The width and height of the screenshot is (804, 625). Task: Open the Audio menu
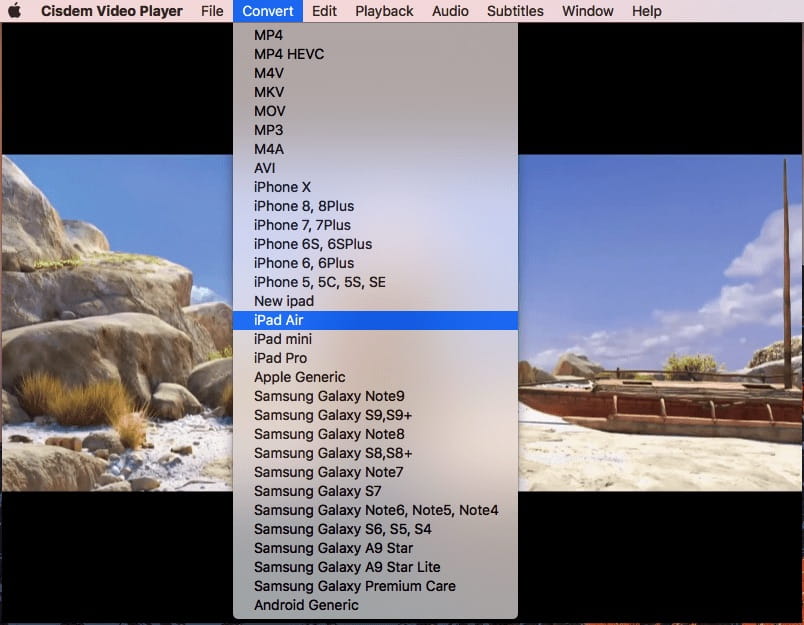[450, 11]
